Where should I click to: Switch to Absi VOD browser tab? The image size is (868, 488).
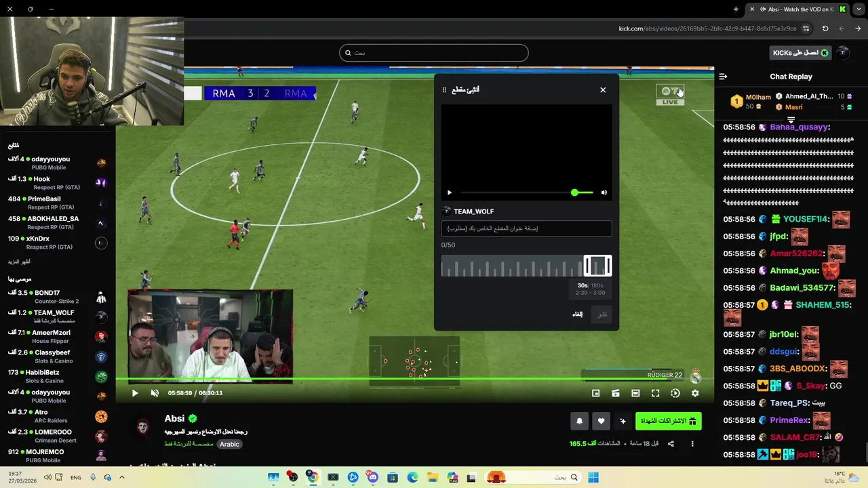797,9
